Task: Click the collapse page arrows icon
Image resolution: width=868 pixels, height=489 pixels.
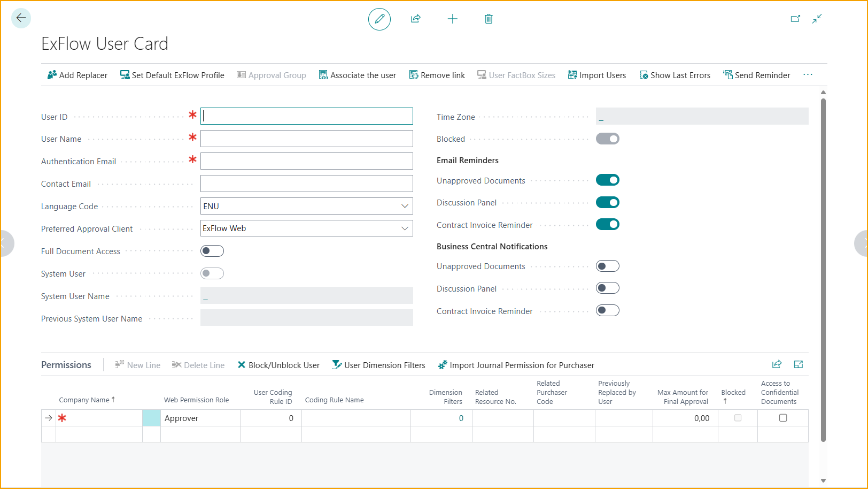Action: point(817,19)
